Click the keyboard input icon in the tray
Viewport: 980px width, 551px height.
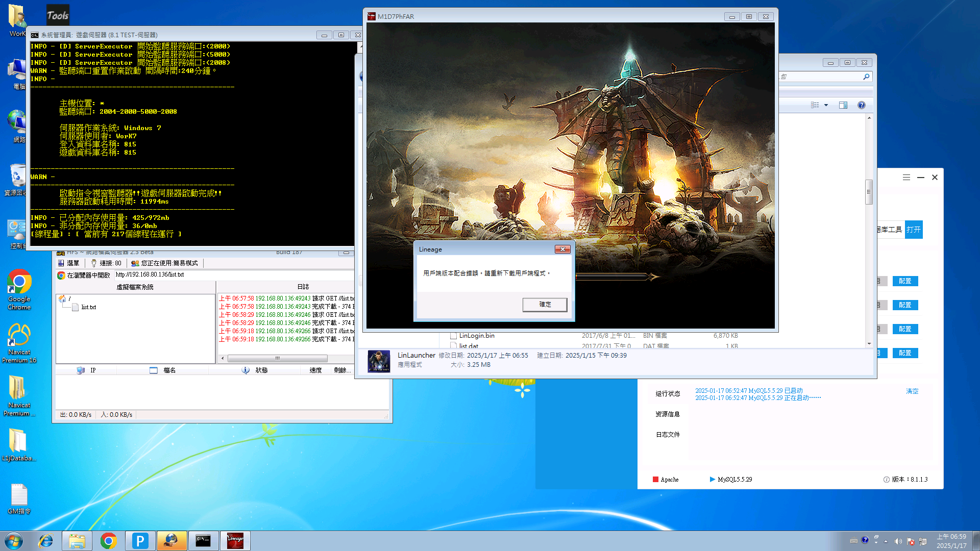[x=854, y=541]
